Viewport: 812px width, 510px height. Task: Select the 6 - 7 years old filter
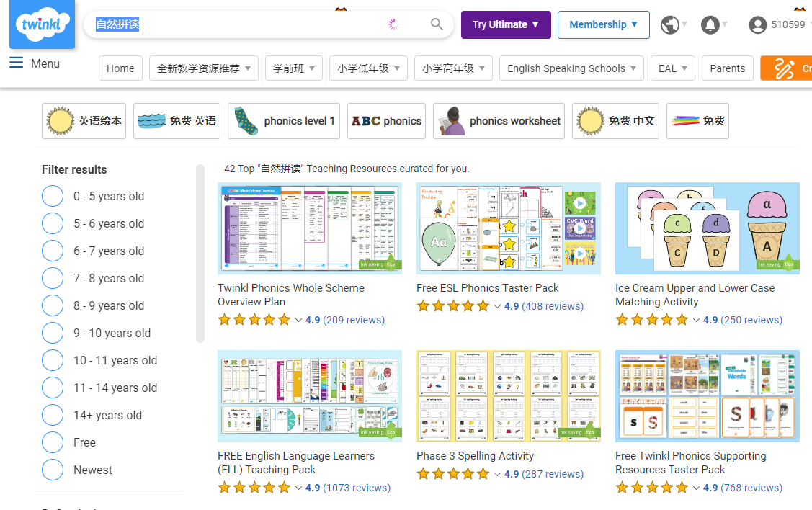[x=53, y=251]
